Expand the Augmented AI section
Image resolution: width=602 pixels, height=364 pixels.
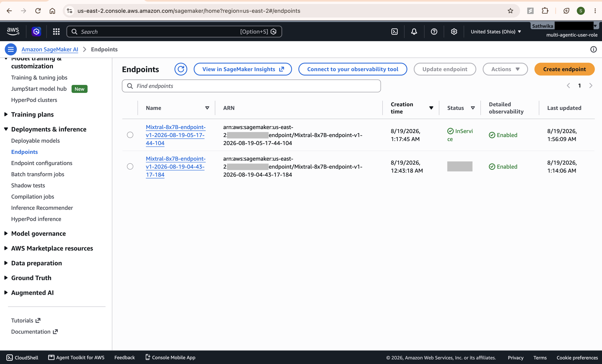pos(6,292)
